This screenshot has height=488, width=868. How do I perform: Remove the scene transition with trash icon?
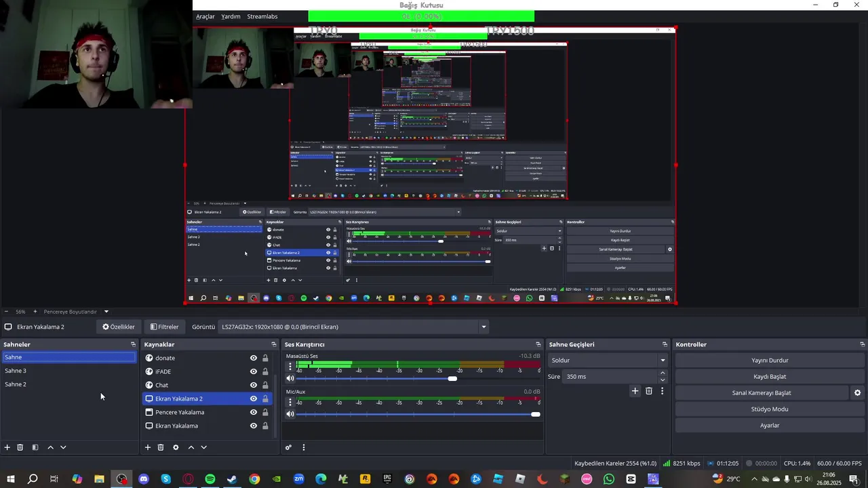tap(649, 391)
